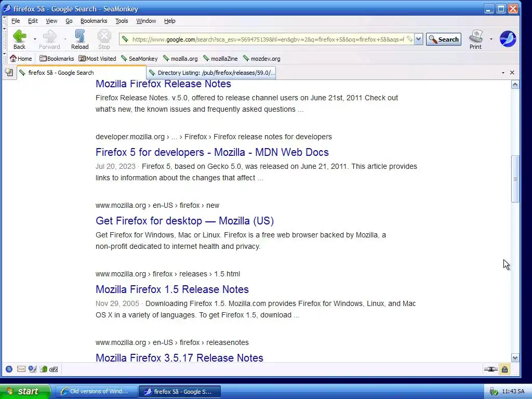Click the online/offline connection icon
This screenshot has height=399, width=532.
(490, 369)
